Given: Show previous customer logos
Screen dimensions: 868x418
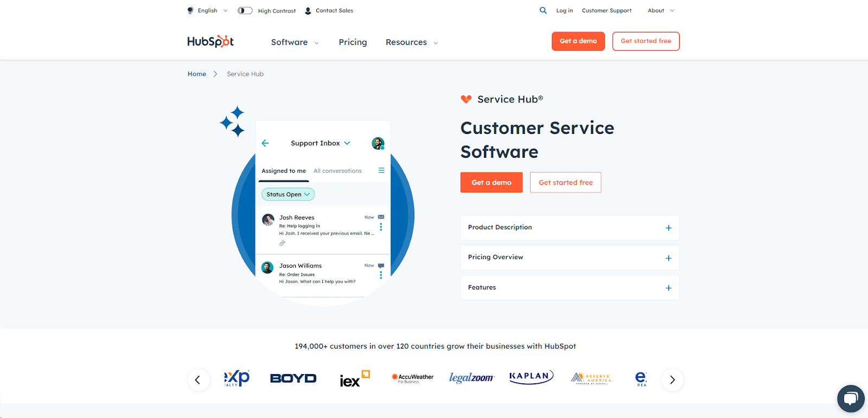Looking at the screenshot, I should 198,380.
